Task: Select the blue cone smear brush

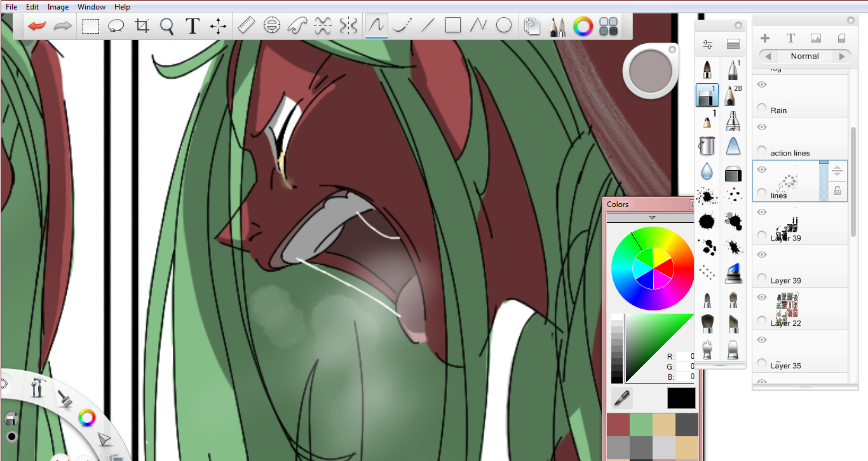Action: (733, 146)
